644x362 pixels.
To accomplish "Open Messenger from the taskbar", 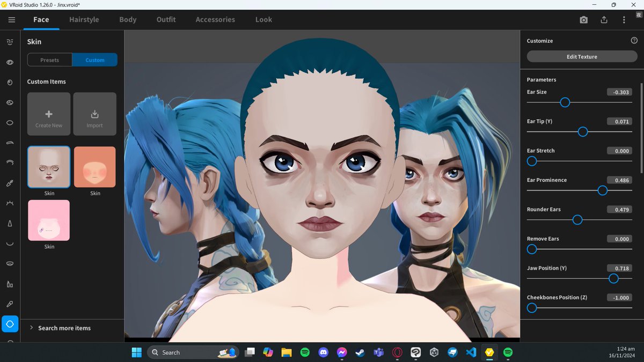I will pyautogui.click(x=341, y=352).
